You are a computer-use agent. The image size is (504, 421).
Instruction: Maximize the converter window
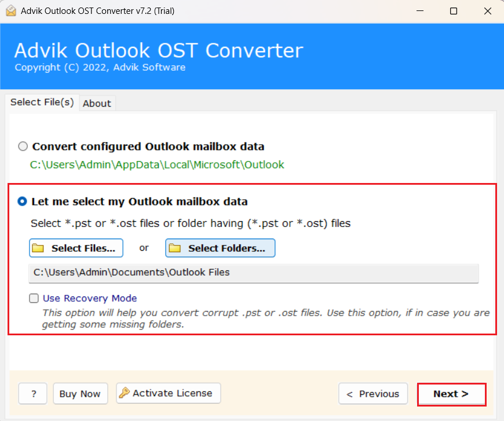pos(454,11)
